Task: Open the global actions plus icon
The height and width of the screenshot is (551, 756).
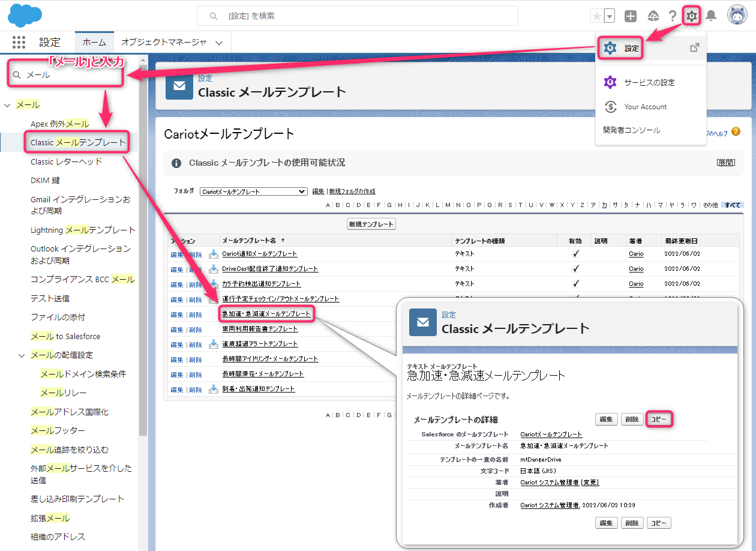Action: click(631, 16)
